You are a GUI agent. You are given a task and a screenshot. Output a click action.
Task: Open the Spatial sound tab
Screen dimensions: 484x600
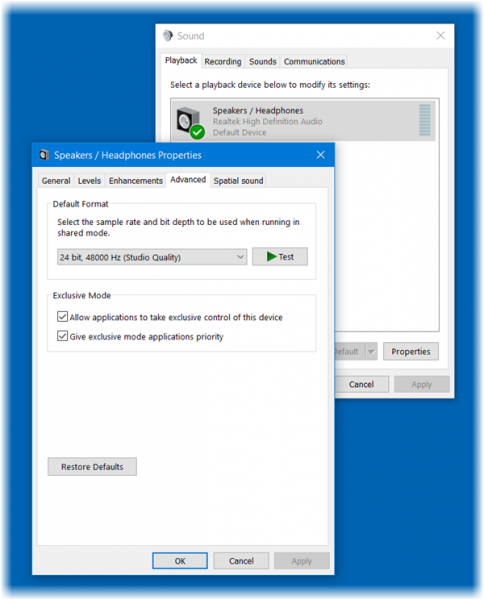click(238, 181)
